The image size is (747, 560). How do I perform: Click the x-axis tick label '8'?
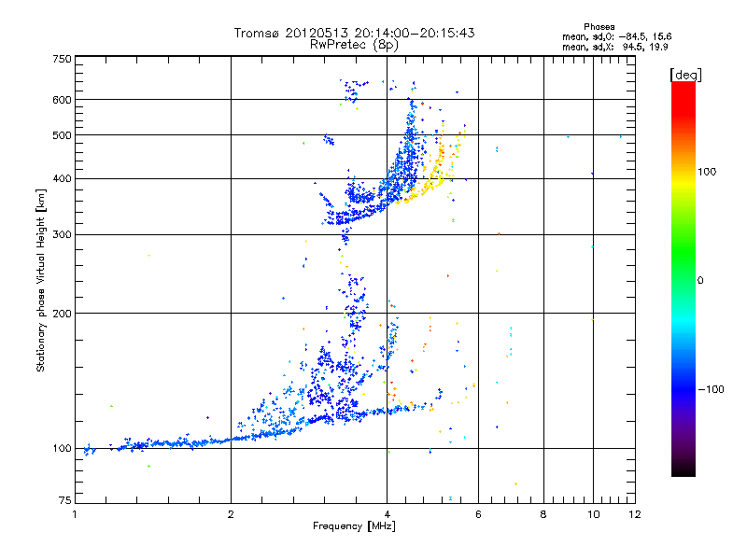(543, 514)
